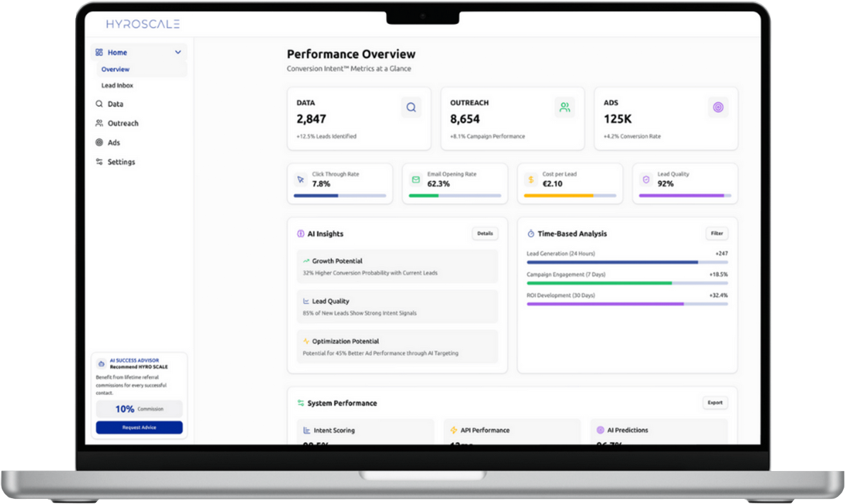Collapse the Home menu chevron
The image size is (845, 504).
tap(178, 52)
